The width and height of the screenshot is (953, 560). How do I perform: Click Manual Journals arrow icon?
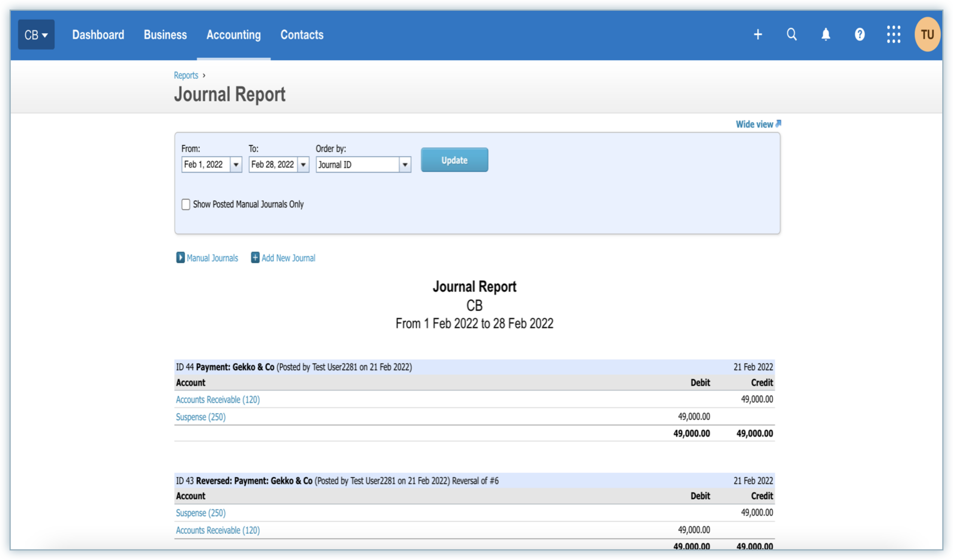[181, 258]
